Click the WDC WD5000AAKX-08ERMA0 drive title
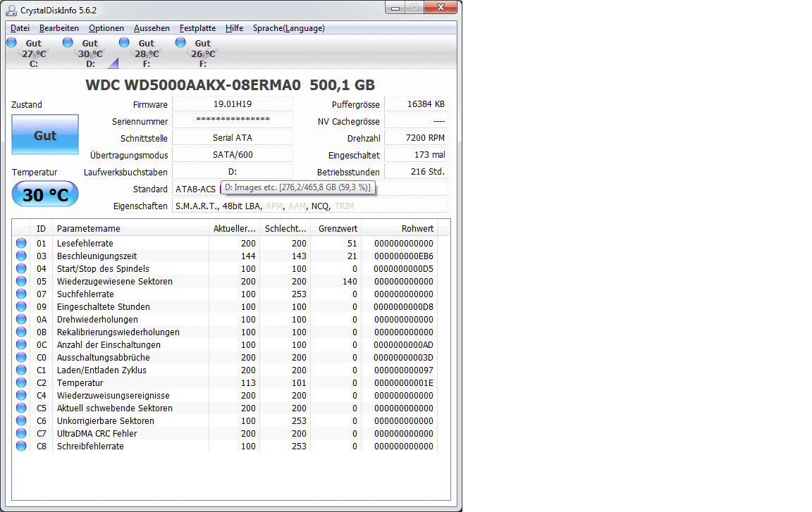Image resolution: width=812 pixels, height=512 pixels. pos(230,85)
